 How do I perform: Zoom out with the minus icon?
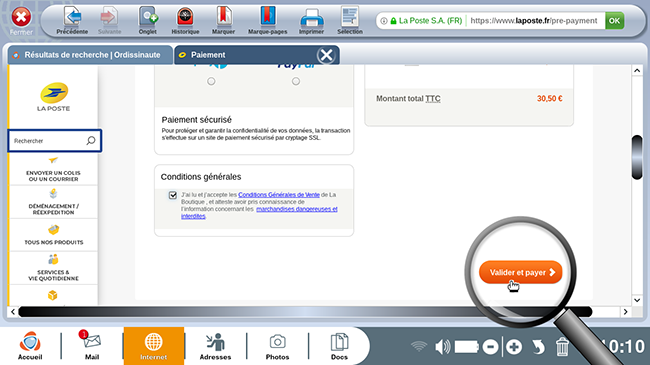(490, 347)
